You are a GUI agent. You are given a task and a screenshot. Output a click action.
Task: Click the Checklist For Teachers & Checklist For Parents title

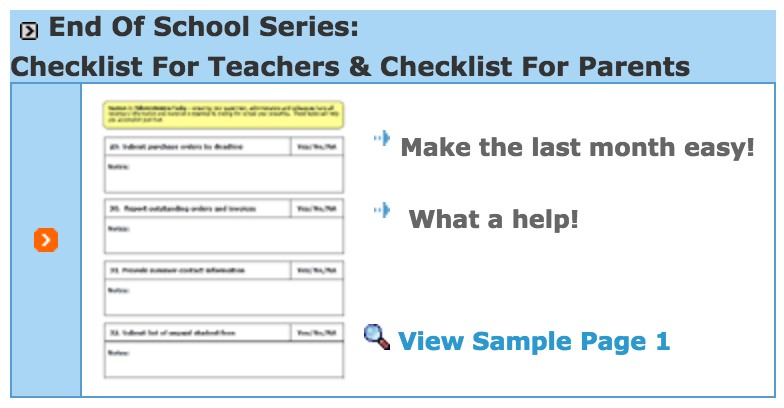pos(350,66)
